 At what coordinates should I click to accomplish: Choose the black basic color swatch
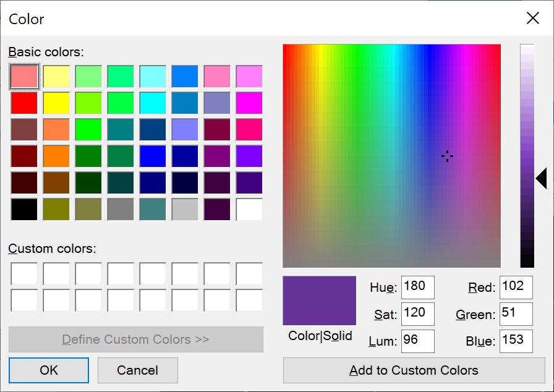[x=24, y=209]
